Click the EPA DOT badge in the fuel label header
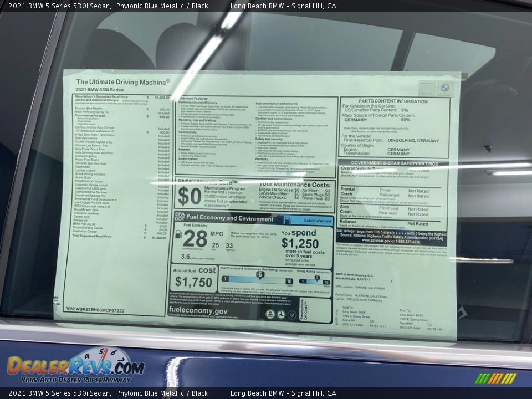This screenshot has height=399, width=532. 180,217
